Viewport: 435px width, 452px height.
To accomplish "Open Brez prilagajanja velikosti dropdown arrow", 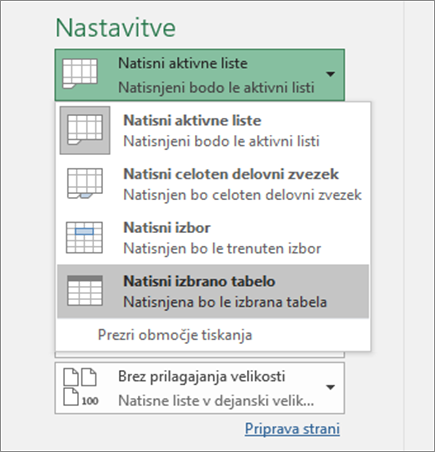I will [330, 387].
